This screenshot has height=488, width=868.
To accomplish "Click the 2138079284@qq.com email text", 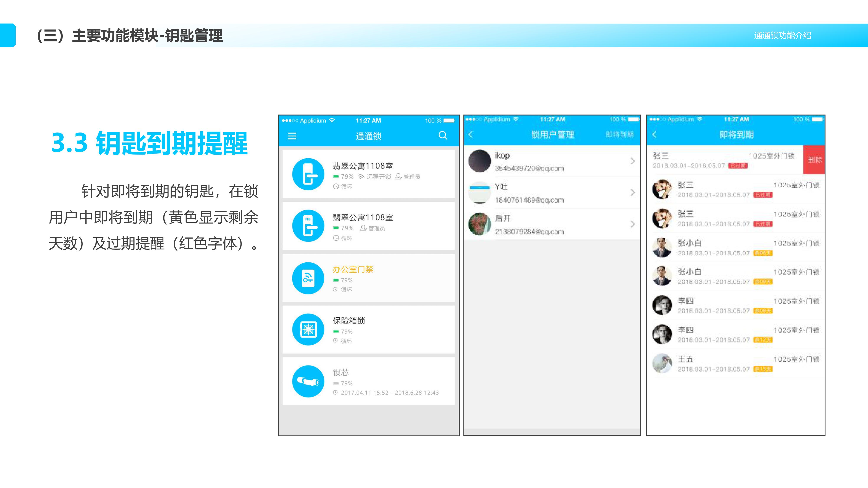I will 529,232.
